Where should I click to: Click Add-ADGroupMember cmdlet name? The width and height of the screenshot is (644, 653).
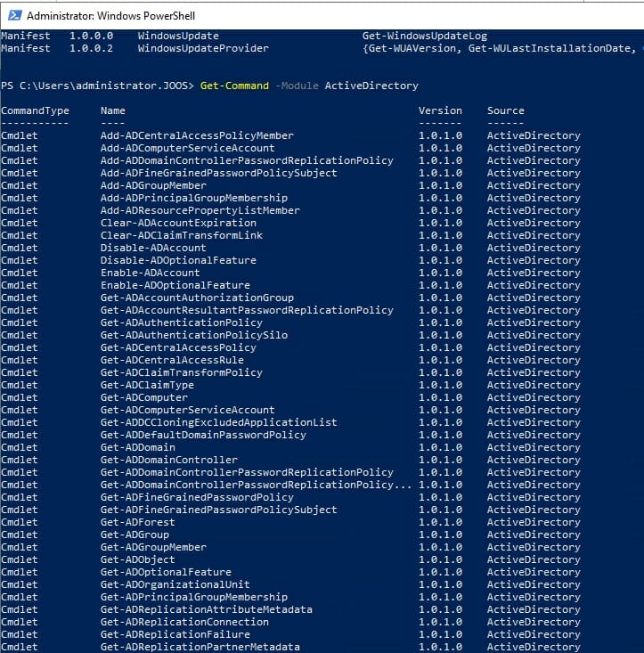pos(153,185)
